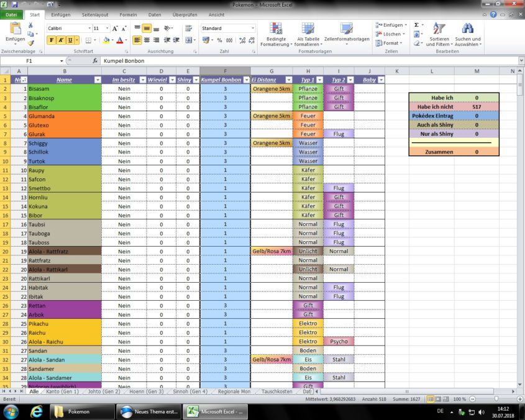Click the AutoSum sigma icon
This screenshot has height=420, width=525.
pyautogui.click(x=416, y=25)
